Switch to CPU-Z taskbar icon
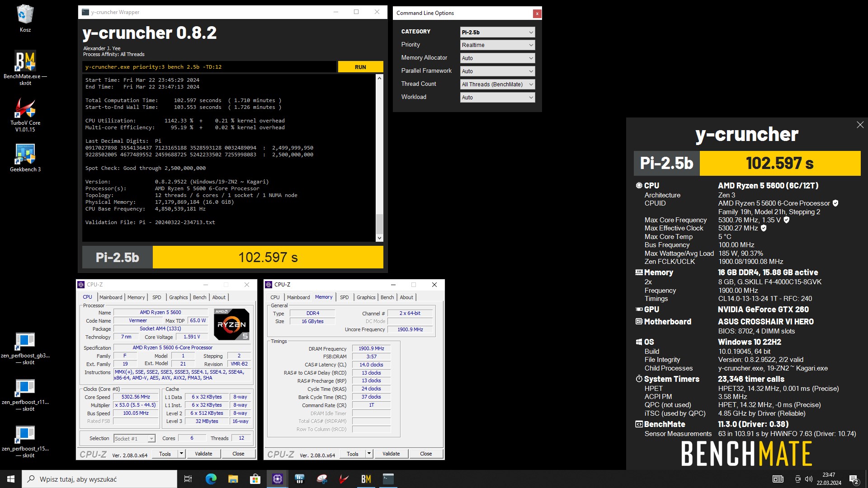The height and width of the screenshot is (488, 868). (277, 479)
